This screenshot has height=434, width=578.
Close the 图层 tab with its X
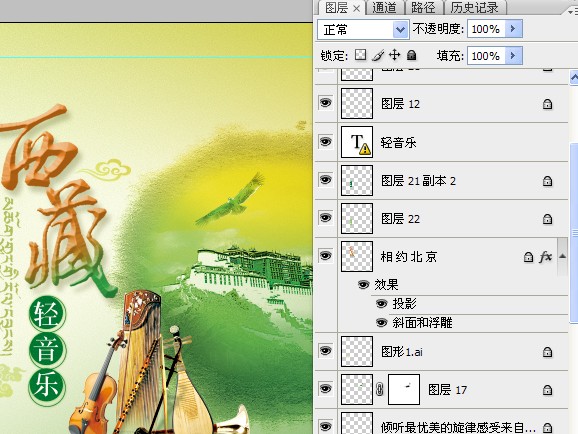356,8
